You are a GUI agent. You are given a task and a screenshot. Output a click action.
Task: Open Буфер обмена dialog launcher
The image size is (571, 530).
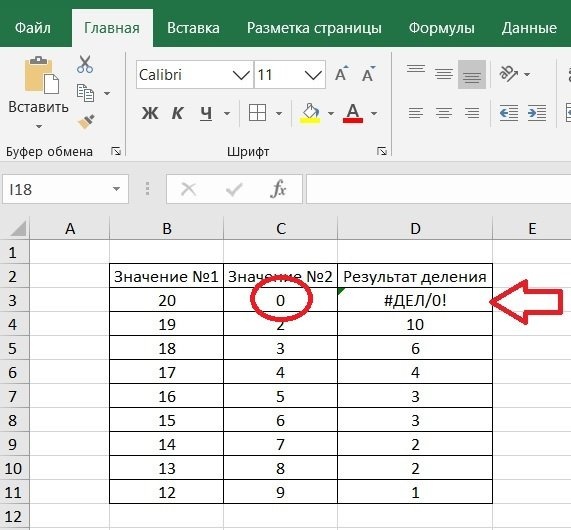[116, 151]
